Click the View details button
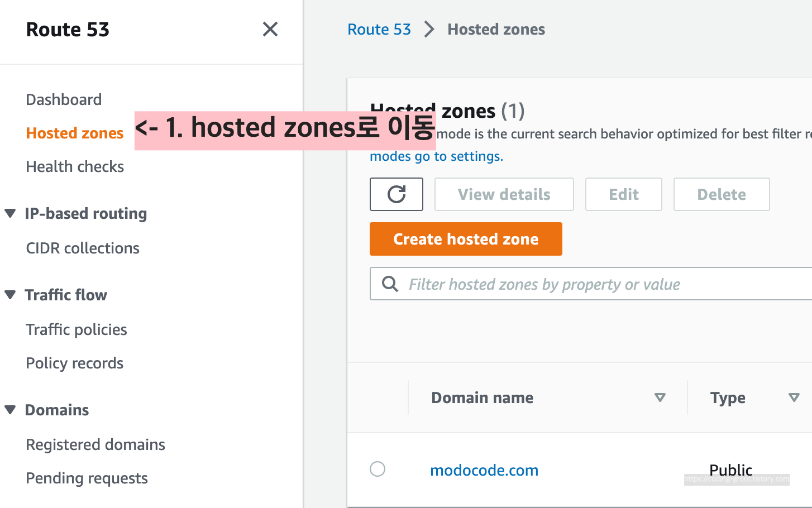 504,194
